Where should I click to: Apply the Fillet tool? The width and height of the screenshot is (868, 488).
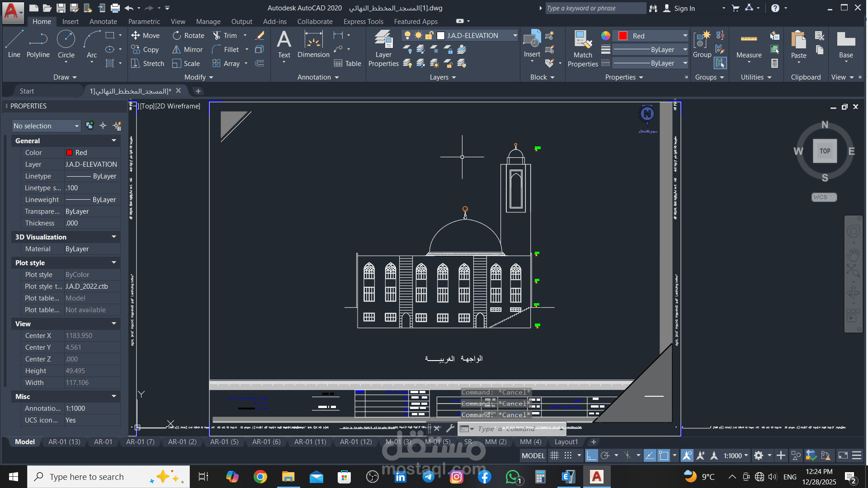(226, 50)
